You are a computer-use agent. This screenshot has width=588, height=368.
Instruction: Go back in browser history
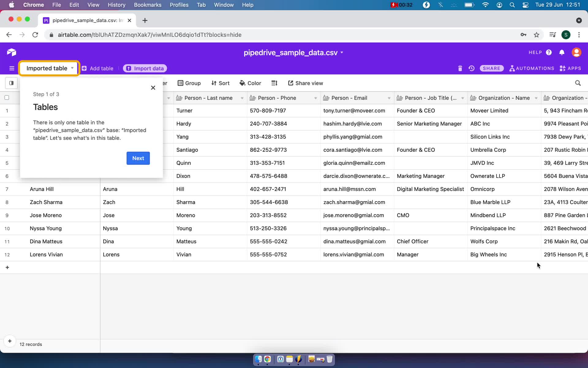coord(9,35)
